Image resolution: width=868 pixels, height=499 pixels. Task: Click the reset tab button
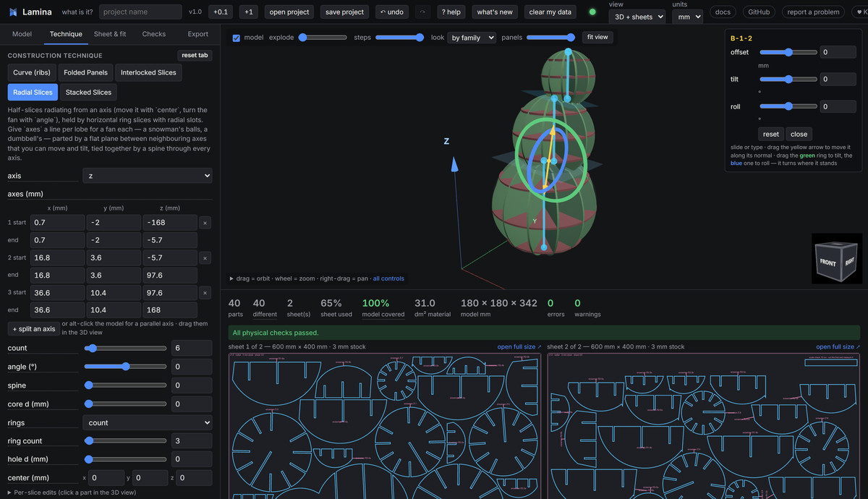(195, 56)
